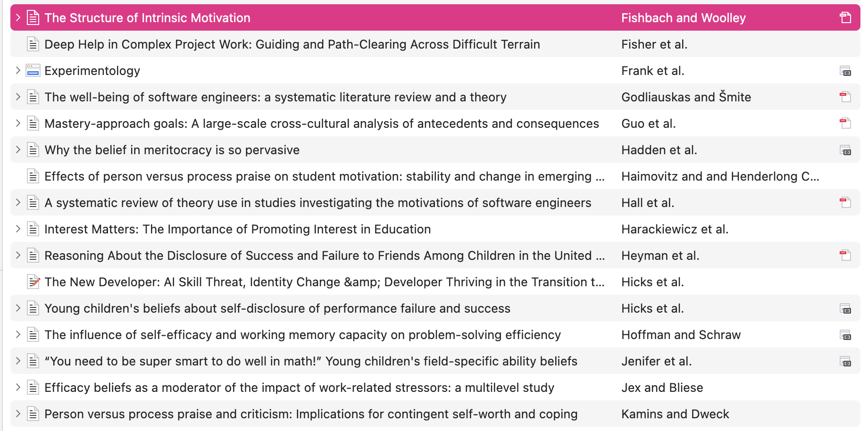Expand The Structure of Intrinsic Motivation item

pyautogui.click(x=18, y=18)
